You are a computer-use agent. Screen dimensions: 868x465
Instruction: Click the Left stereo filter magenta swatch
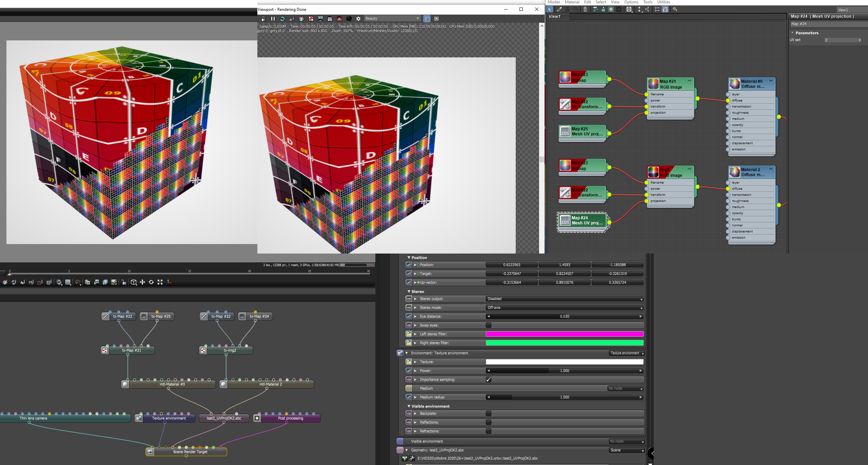point(565,334)
